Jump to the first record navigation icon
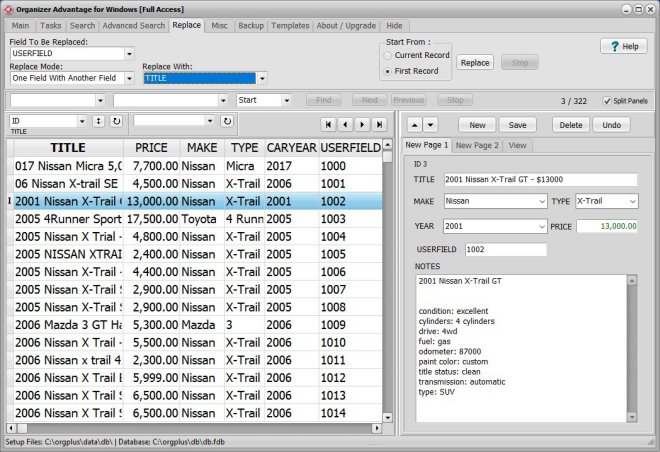The image size is (660, 452). click(328, 124)
